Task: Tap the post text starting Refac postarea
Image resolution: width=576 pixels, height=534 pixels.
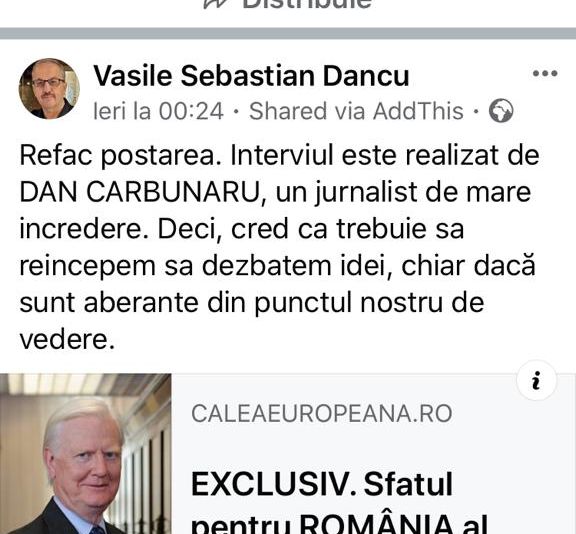Action: point(279,247)
